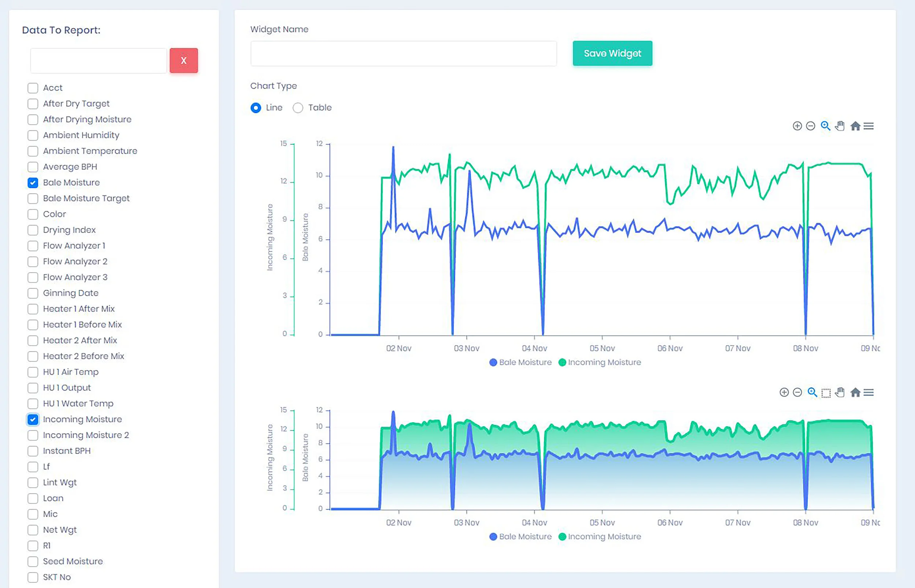The height and width of the screenshot is (588, 915).
Task: Click into the Widget Name input field
Action: click(x=403, y=53)
